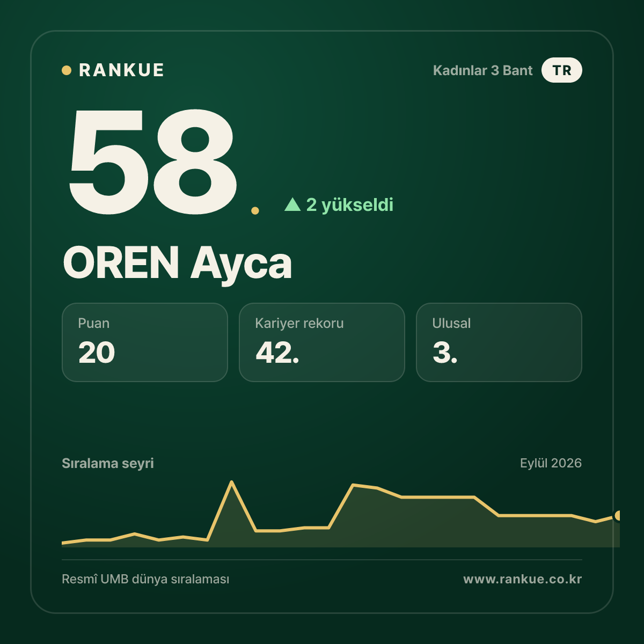This screenshot has height=644, width=644.
Task: Click the Eylül 2026 date label
Action: coord(551,463)
